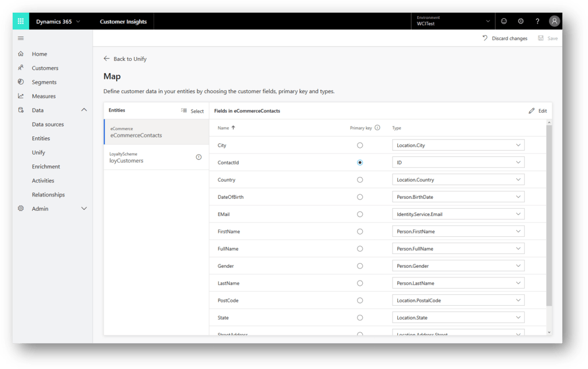Click the smiley feedback icon
The width and height of the screenshot is (588, 369).
click(504, 21)
